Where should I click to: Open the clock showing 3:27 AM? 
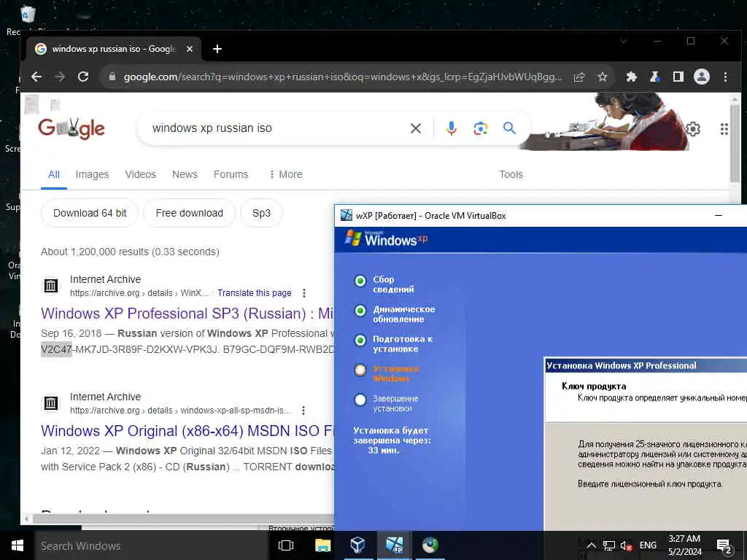[x=684, y=545]
